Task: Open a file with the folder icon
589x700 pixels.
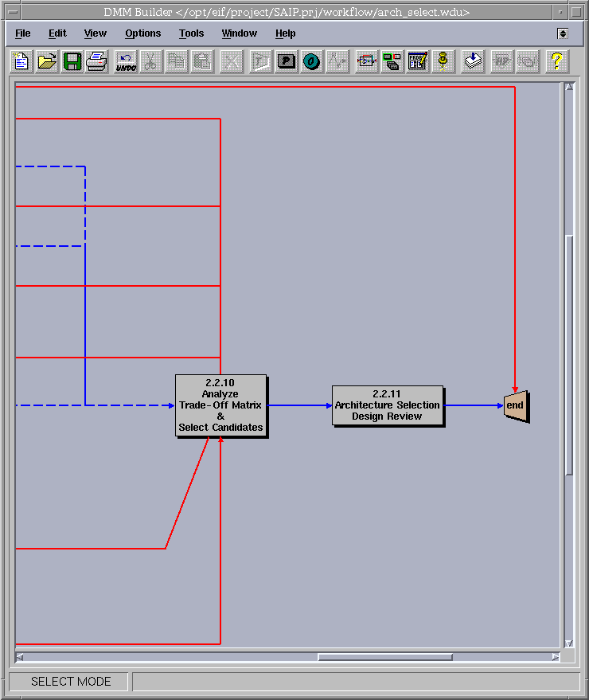Action: (x=47, y=61)
